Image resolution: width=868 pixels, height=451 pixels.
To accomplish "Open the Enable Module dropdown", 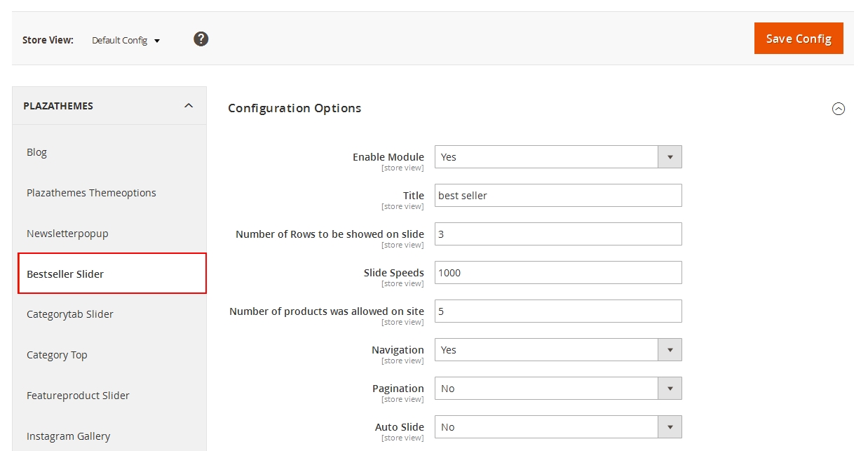I will click(558, 157).
